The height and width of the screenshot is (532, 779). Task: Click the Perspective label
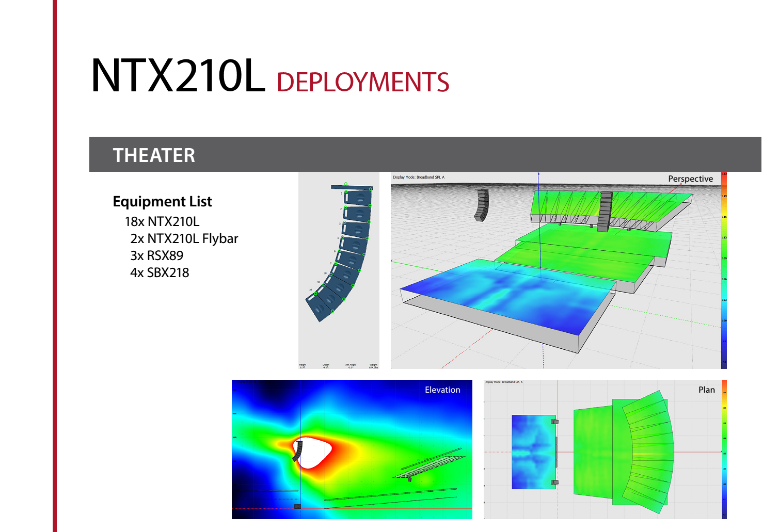(690, 179)
